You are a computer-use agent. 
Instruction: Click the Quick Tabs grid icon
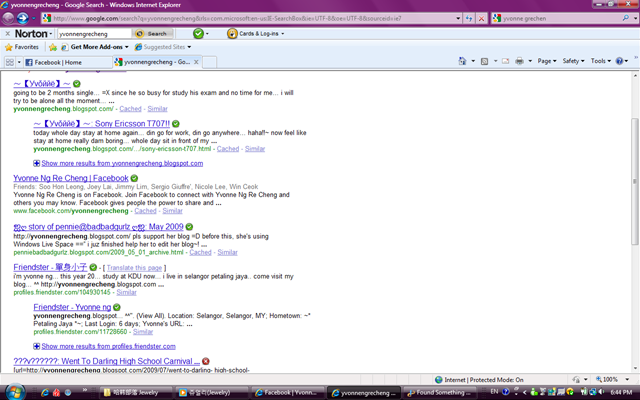point(9,62)
